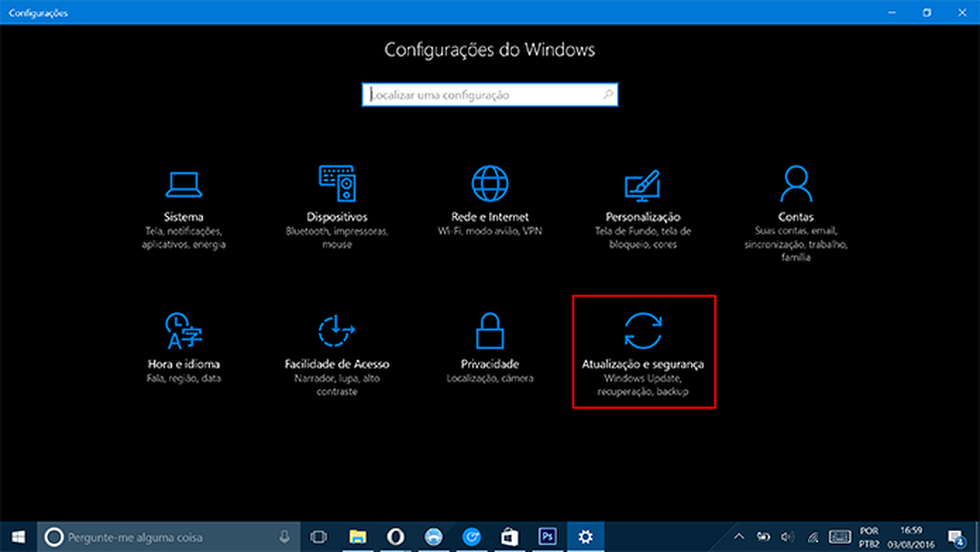Open File Explorer from the taskbar
The height and width of the screenshot is (552, 980).
point(358,537)
